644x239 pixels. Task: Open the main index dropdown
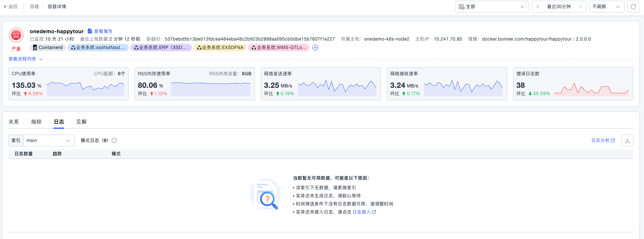coord(49,141)
